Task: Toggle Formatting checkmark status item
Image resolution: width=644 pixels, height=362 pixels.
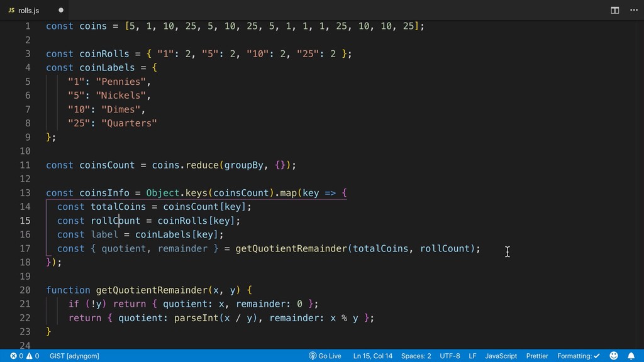Action: pyautogui.click(x=579, y=356)
